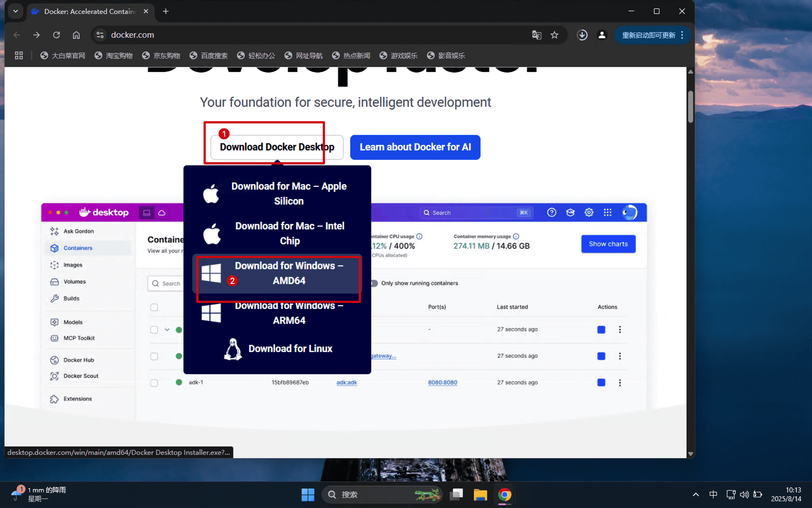This screenshot has width=812, height=508.
Task: Open the Volumes section
Action: point(75,282)
